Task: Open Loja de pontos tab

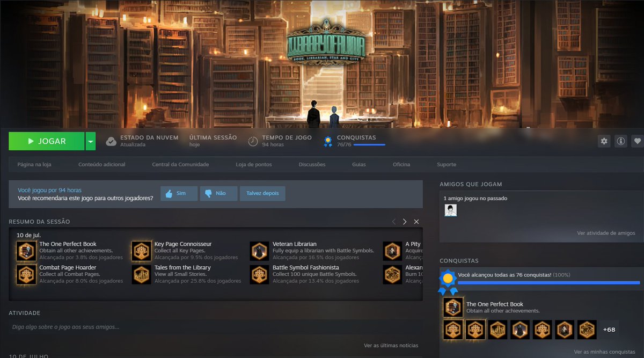Action: pos(254,164)
